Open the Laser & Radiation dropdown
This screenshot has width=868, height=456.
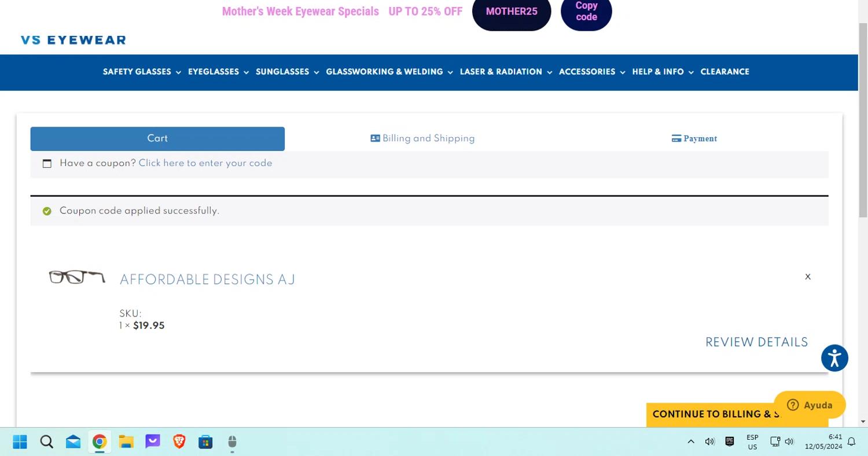506,72
